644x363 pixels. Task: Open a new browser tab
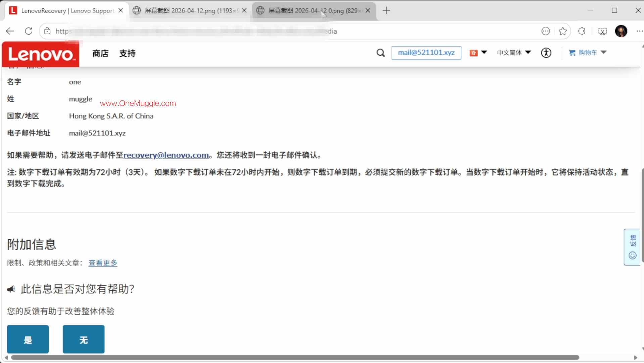(386, 11)
